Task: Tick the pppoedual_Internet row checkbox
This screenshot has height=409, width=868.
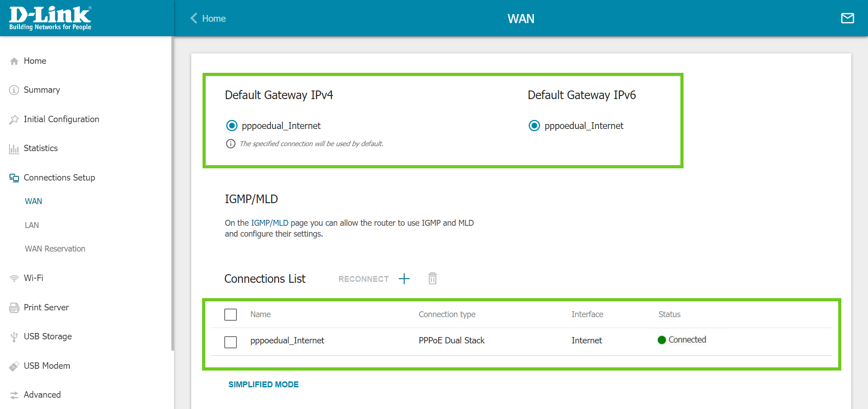Action: (x=231, y=342)
